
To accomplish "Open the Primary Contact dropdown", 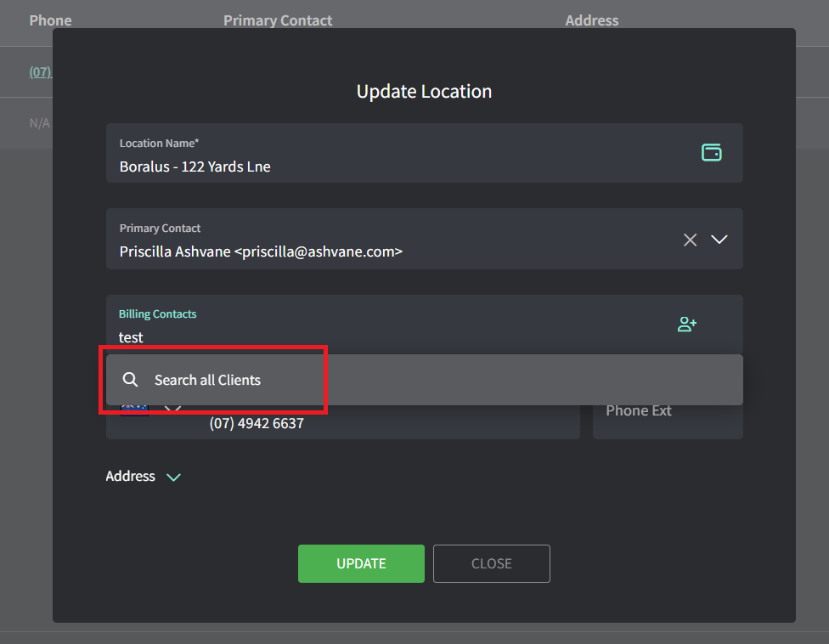I will pyautogui.click(x=719, y=240).
